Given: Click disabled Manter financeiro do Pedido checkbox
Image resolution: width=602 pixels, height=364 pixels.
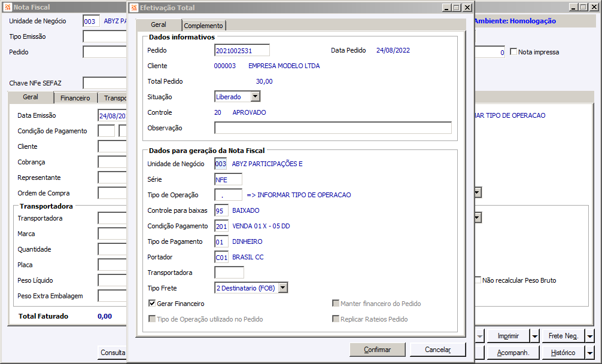Looking at the screenshot, I should coord(336,304).
